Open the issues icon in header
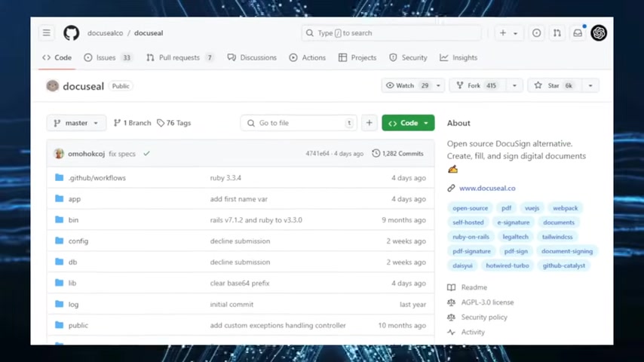Image resolution: width=644 pixels, height=362 pixels. point(536,33)
